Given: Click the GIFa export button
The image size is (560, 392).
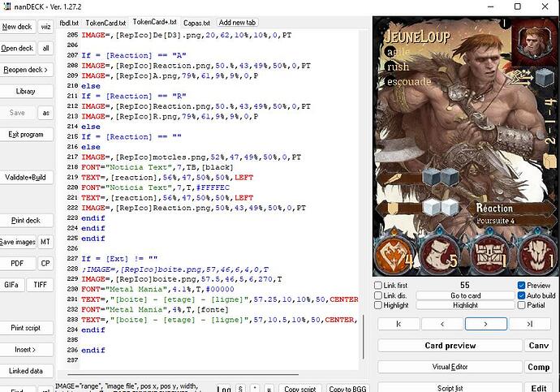Looking at the screenshot, I should (x=11, y=285).
